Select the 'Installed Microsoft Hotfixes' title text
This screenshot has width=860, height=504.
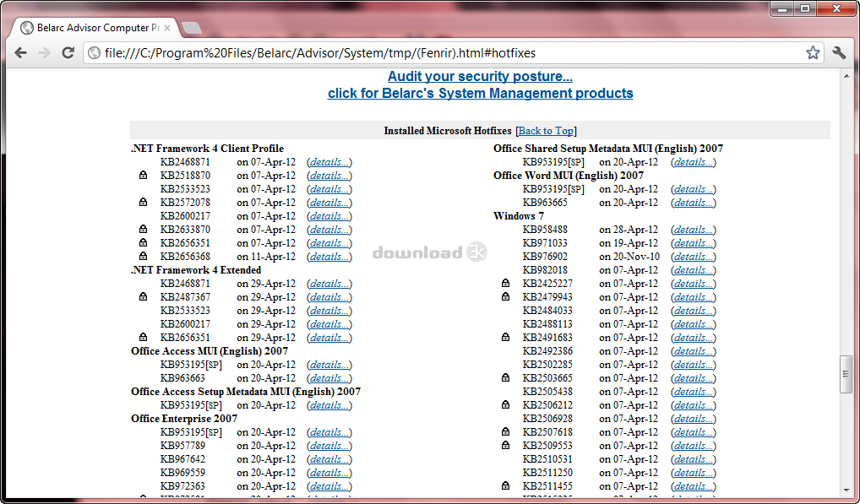[448, 130]
